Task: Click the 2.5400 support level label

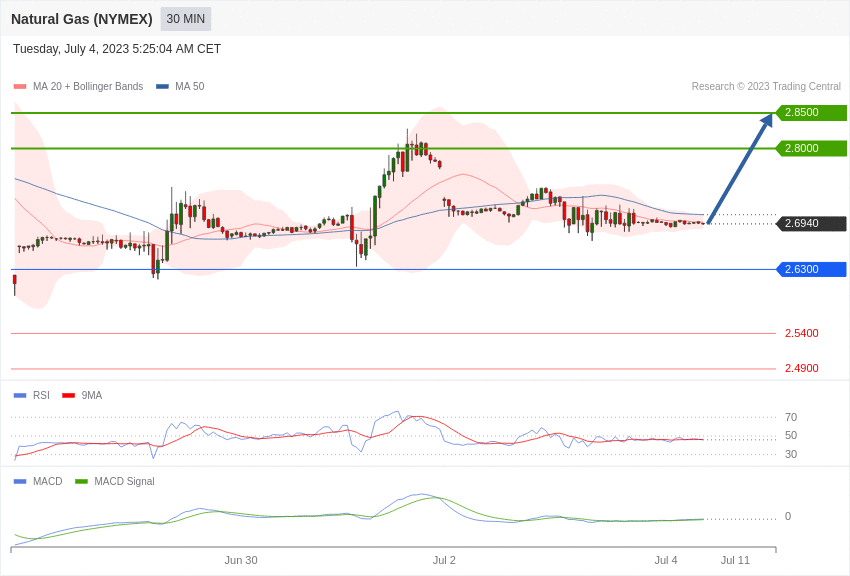Action: tap(802, 333)
